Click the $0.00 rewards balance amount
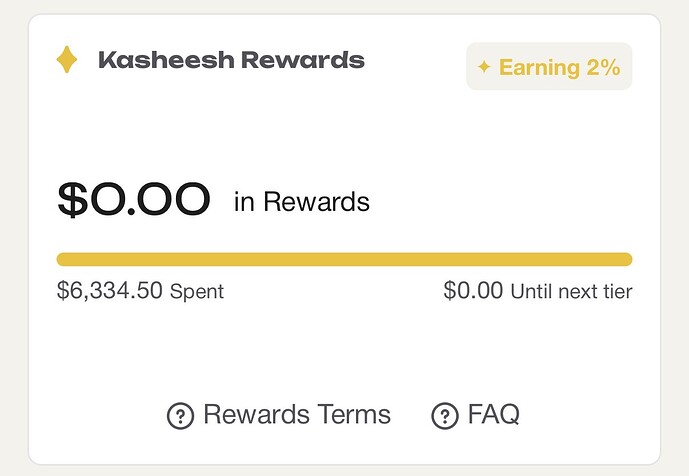Viewport: 689px width, 476px height. coord(134,199)
